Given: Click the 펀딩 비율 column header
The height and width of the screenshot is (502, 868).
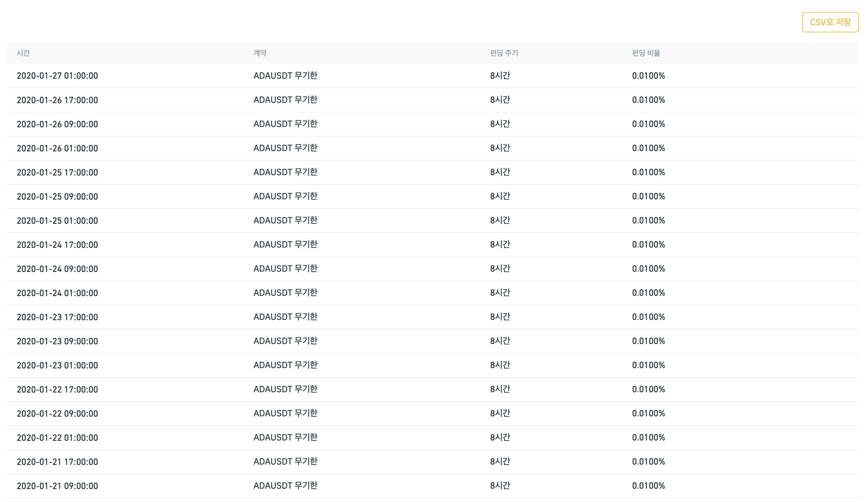Looking at the screenshot, I should click(646, 53).
